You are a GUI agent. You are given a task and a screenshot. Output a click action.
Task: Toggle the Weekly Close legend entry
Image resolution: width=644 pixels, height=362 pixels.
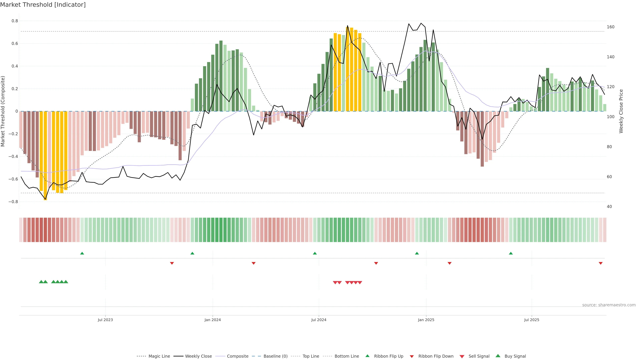pos(198,356)
